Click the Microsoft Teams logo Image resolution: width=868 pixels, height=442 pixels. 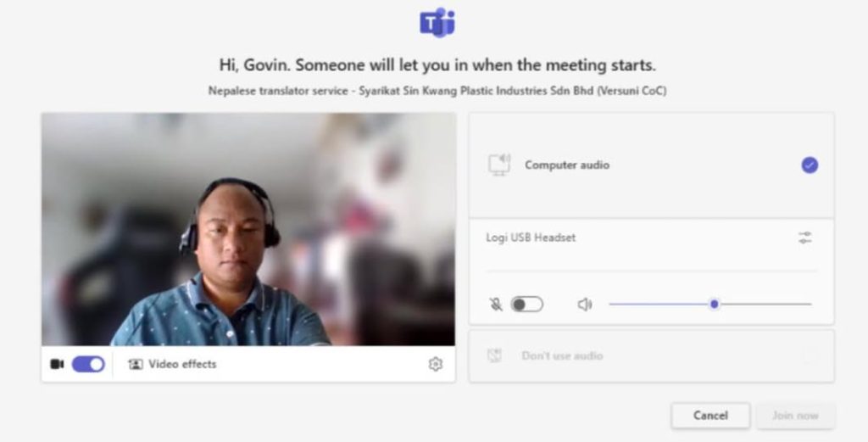point(437,23)
